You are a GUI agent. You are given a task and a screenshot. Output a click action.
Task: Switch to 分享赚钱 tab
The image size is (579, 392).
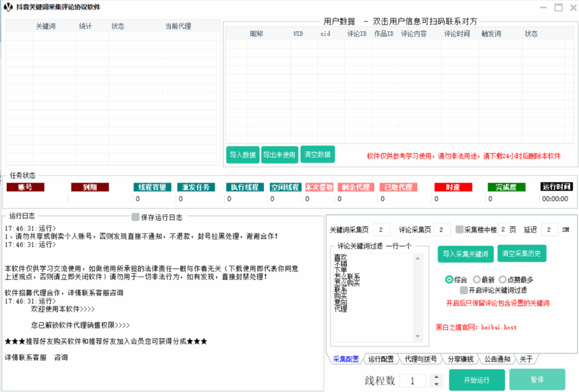pyautogui.click(x=460, y=359)
